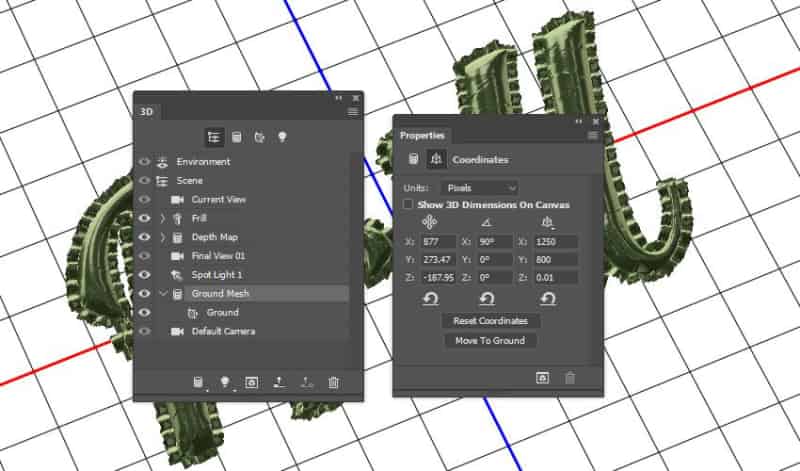Screen dimensions: 800x471
Task: Click the scale icon above coordinates
Action: pos(547,222)
